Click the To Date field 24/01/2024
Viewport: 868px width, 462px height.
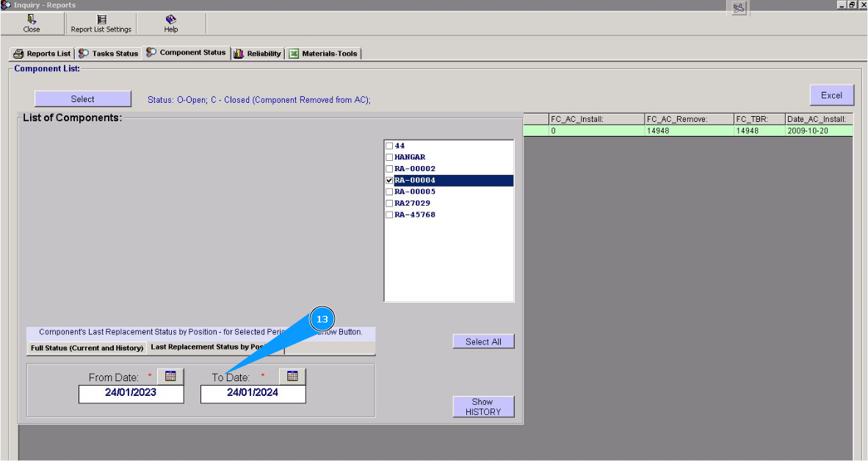253,394
